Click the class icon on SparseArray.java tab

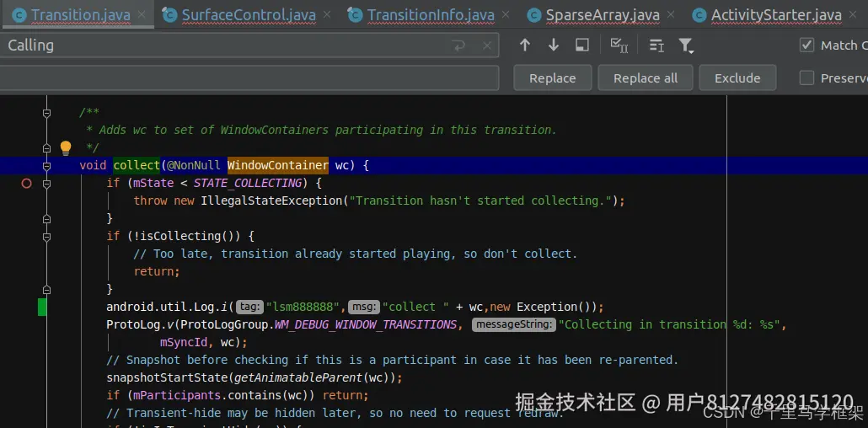click(x=533, y=15)
